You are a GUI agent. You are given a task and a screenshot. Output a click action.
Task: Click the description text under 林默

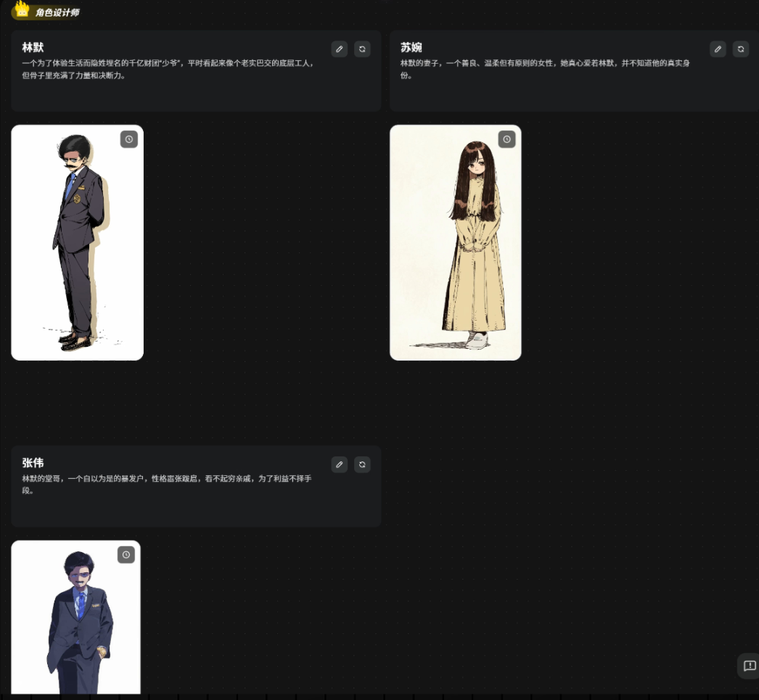click(167, 69)
